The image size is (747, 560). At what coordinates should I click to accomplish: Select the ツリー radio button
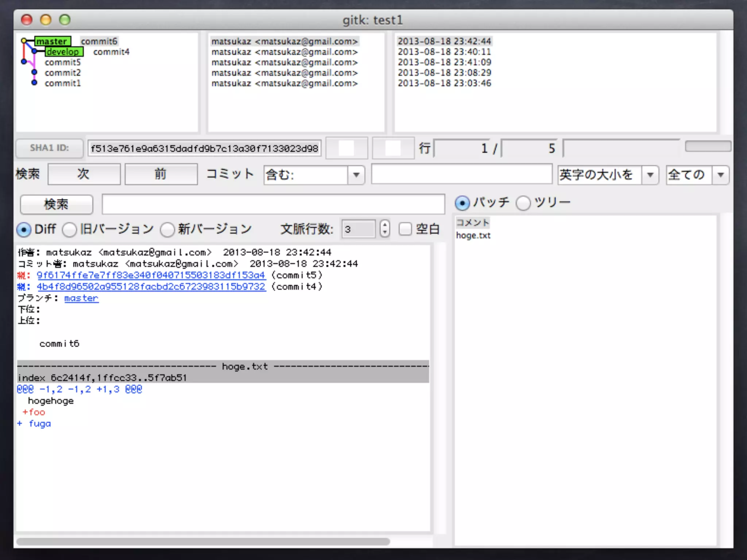(x=523, y=203)
